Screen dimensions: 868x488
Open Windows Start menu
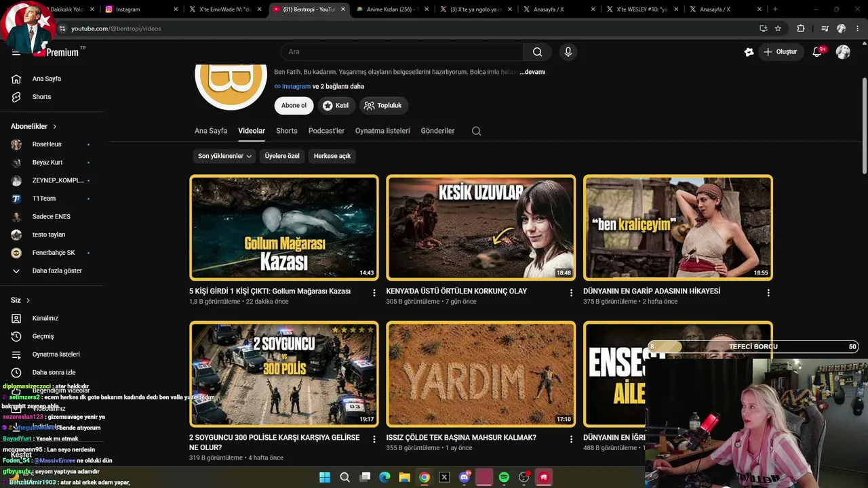(x=325, y=477)
